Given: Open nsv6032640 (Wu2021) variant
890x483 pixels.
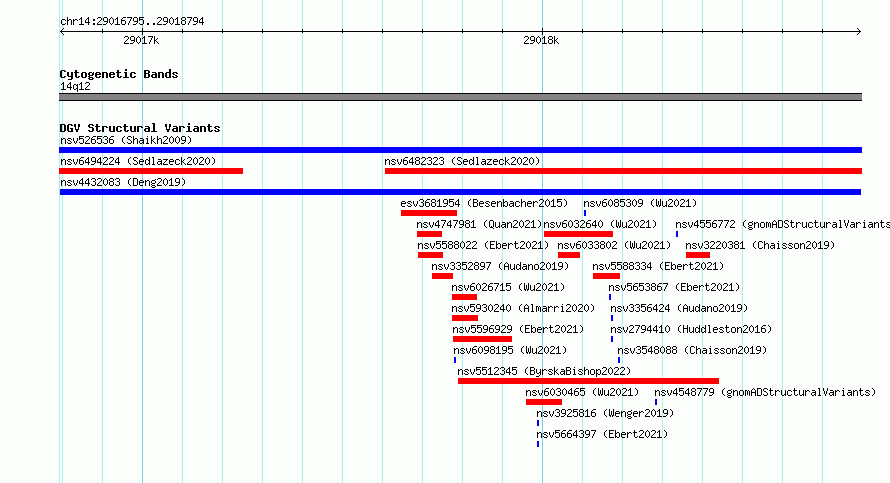Looking at the screenshot, I should tap(600, 224).
